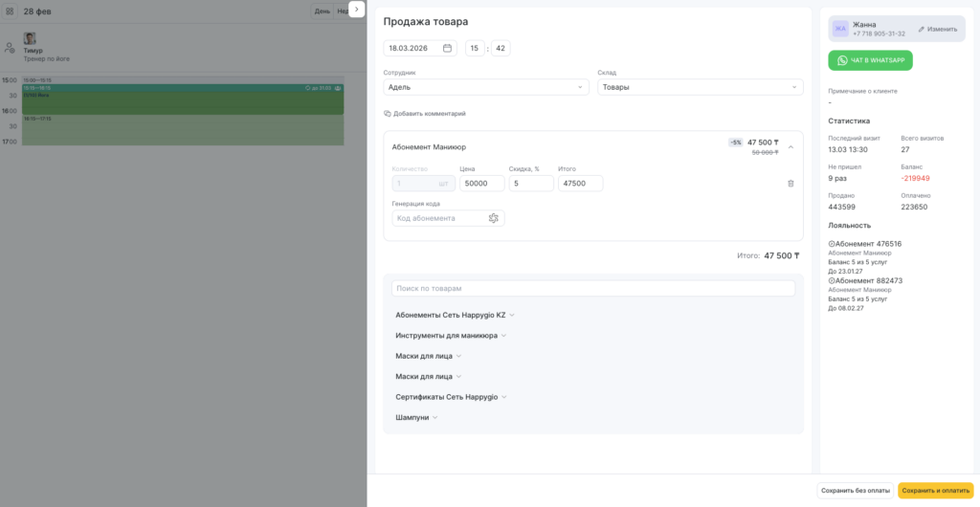This screenshot has height=507, width=980.
Task: Click Тимур's profile photo
Action: pos(30,38)
